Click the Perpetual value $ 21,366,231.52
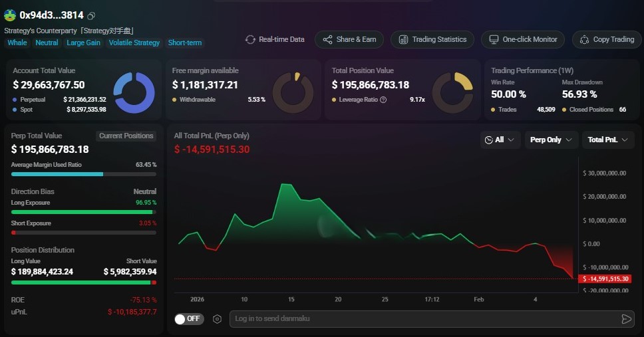 [84, 100]
